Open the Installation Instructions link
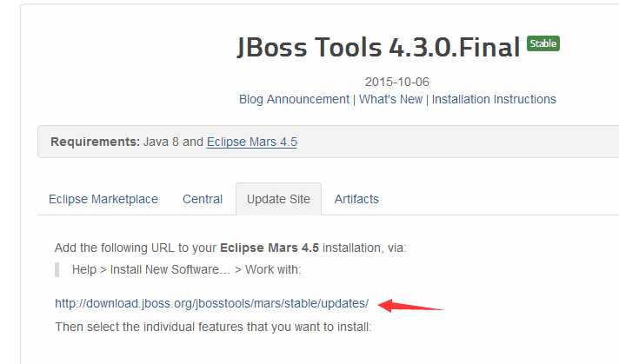The image size is (619, 364). 494,99
